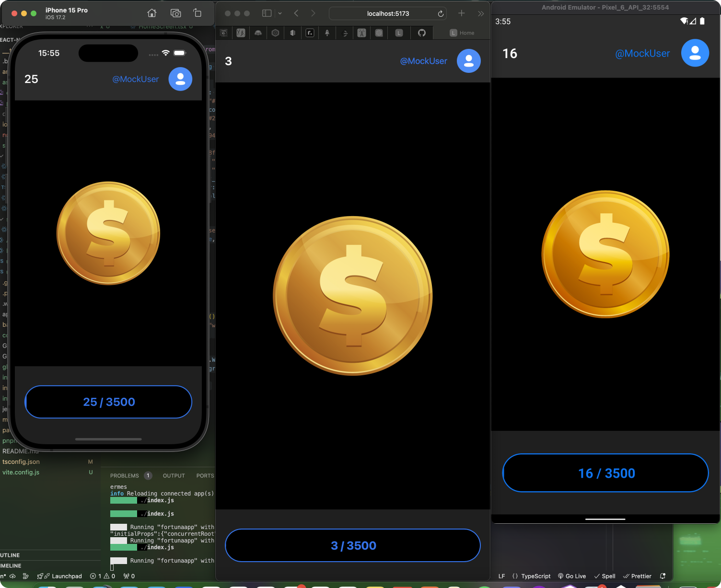
Task: Open the rocket favorite in Safari bar
Action: (x=327, y=33)
